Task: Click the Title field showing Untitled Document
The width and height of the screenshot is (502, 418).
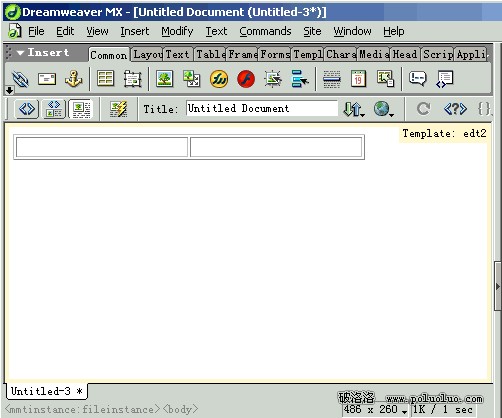Action: (262, 108)
